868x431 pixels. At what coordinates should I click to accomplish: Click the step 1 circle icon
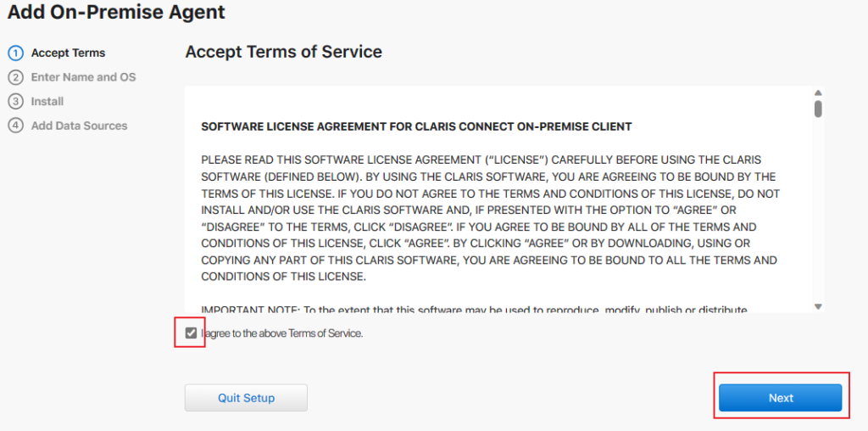[x=15, y=53]
